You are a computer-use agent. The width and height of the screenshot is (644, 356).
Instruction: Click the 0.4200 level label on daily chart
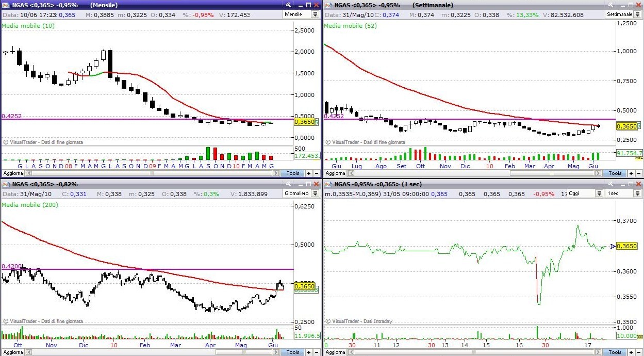[x=12, y=266]
